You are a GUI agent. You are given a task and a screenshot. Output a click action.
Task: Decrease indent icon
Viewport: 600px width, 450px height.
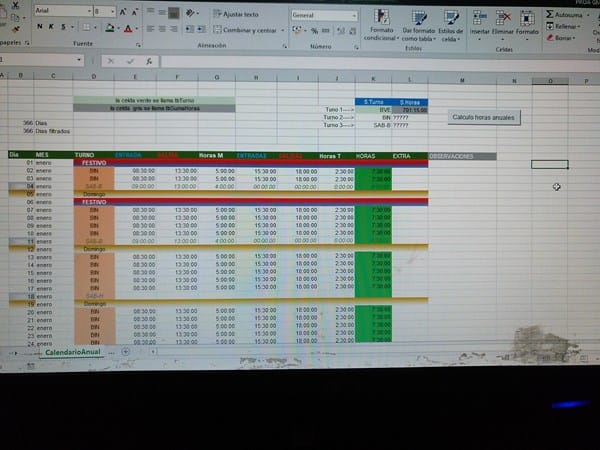[189, 29]
